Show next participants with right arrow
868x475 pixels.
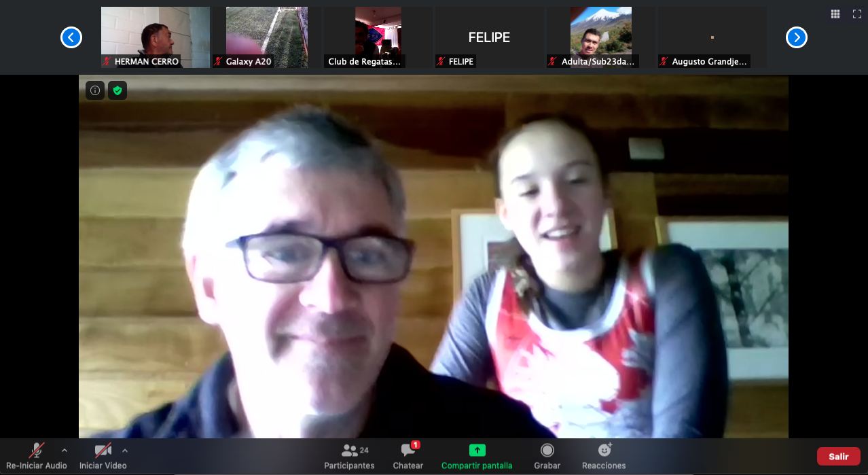tap(796, 37)
